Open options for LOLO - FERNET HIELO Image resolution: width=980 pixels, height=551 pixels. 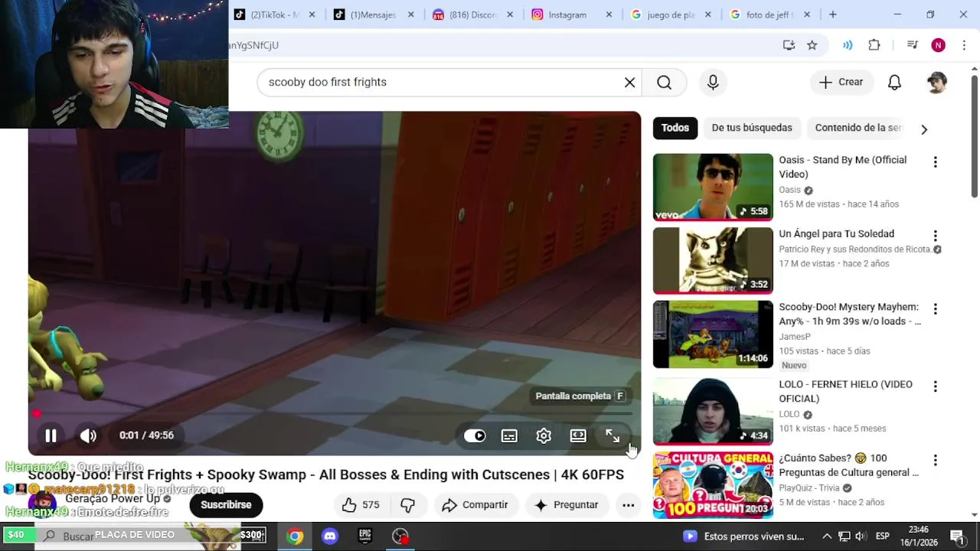tap(935, 386)
